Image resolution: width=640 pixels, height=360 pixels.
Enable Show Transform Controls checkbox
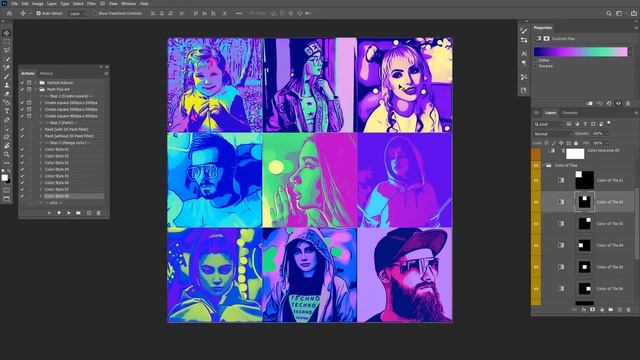point(95,13)
